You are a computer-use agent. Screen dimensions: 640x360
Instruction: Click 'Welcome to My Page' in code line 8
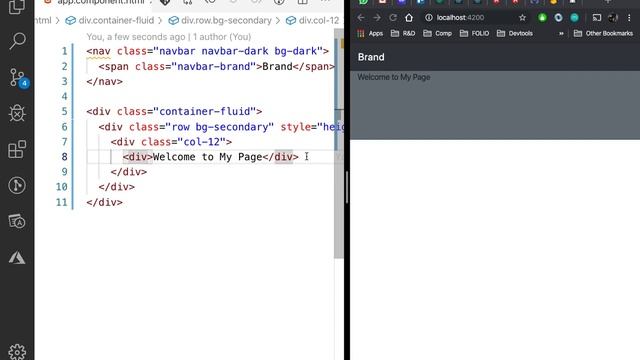coord(208,157)
